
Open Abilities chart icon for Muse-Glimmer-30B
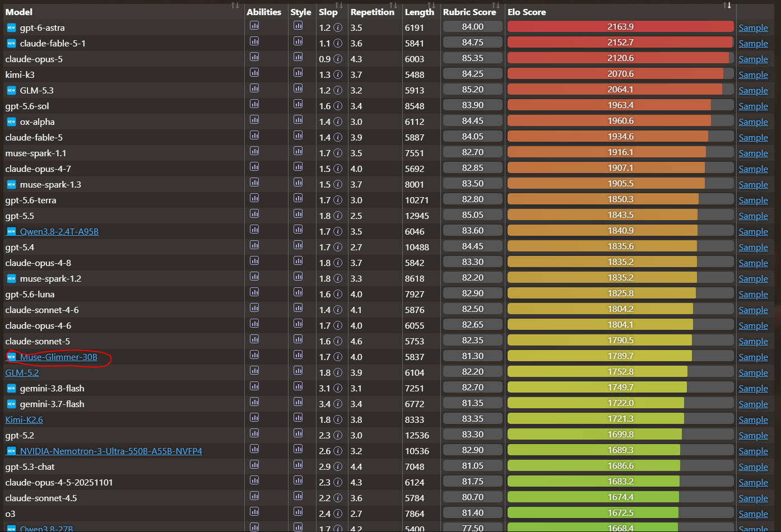[254, 355]
